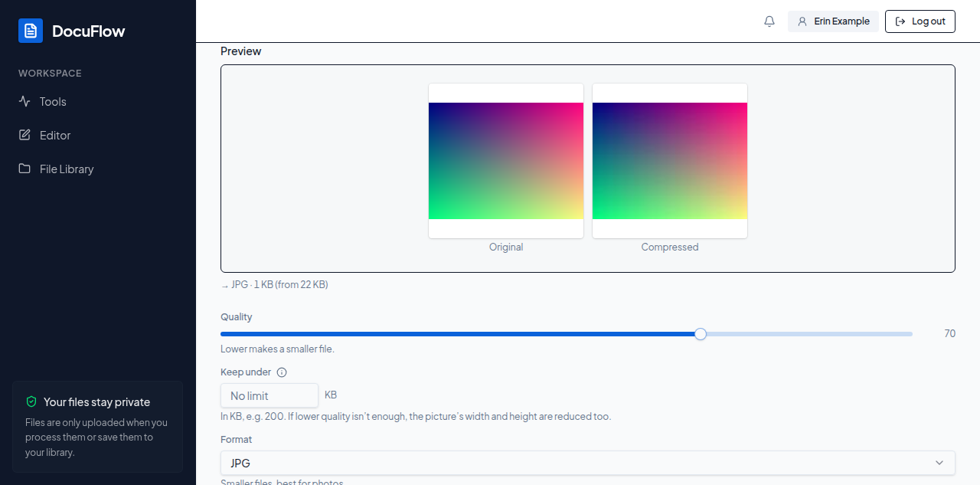The image size is (980, 485).
Task: Click the Keep under info icon
Action: coord(282,372)
